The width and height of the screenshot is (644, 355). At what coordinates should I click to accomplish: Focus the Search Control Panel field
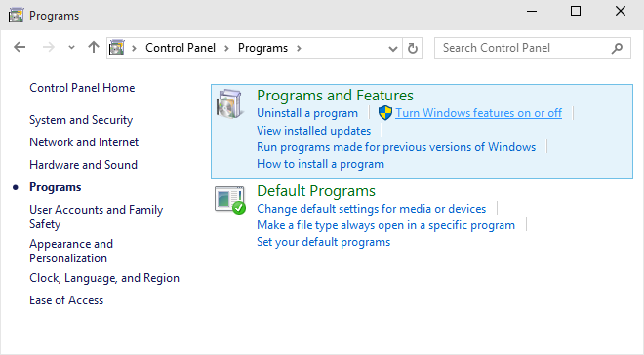533,48
